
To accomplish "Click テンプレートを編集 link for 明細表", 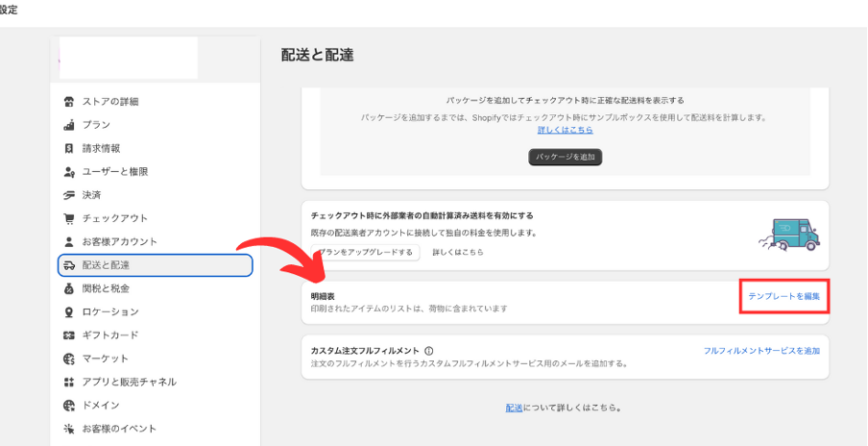I will click(x=784, y=296).
